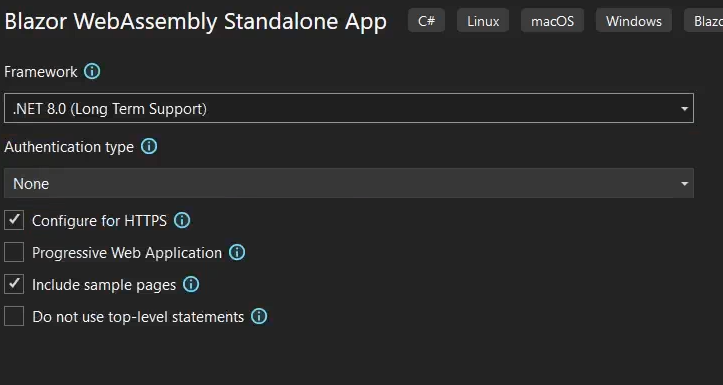Click the macOS tag
This screenshot has width=723, height=385.
point(552,21)
